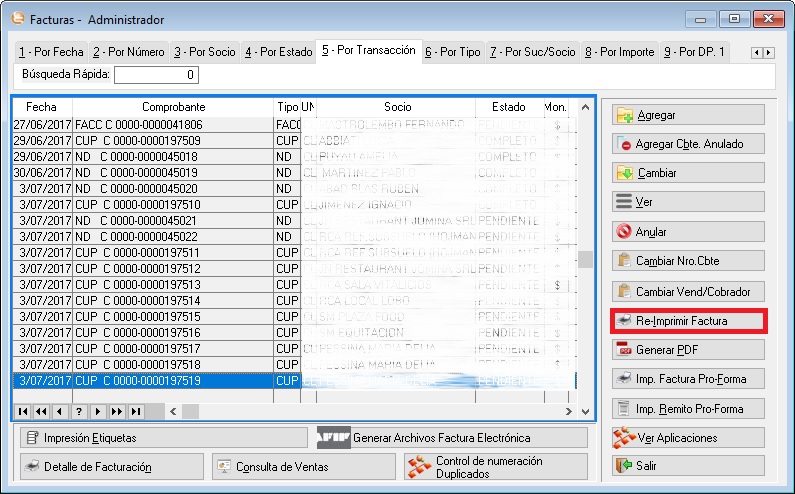The height and width of the screenshot is (494, 795).
Task: Select invoice row CUP C 0000-0000197510
Action: tap(142, 204)
